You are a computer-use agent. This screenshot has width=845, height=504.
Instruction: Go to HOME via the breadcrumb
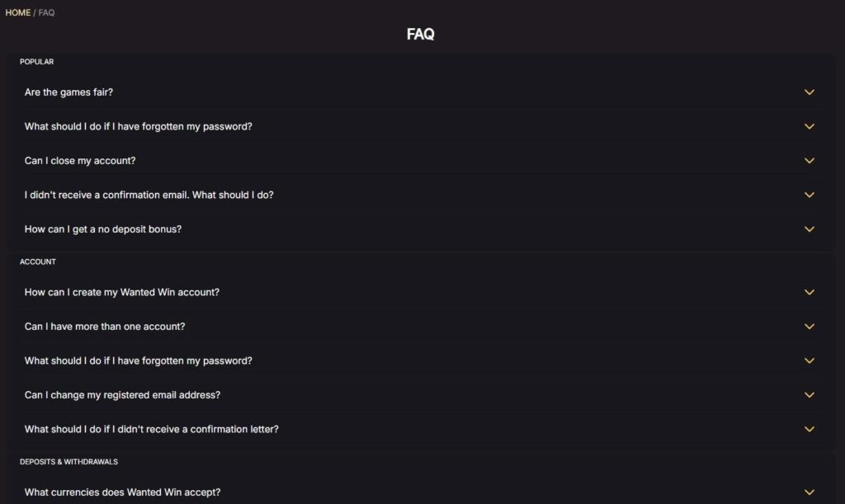(17, 12)
